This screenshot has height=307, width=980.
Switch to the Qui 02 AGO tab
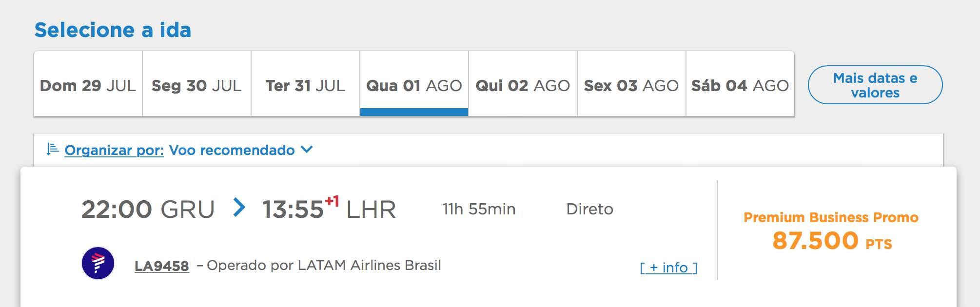coord(523,84)
